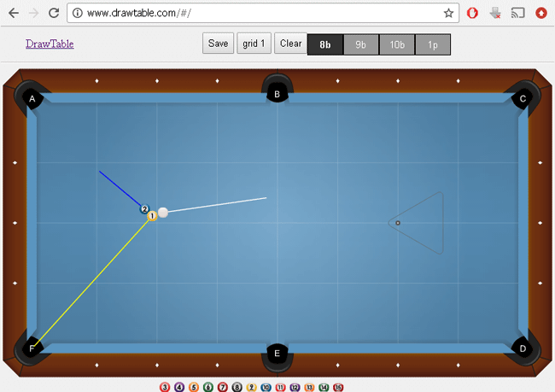This screenshot has width=555, height=392.
Task: Click the browser address bar
Action: click(x=256, y=14)
